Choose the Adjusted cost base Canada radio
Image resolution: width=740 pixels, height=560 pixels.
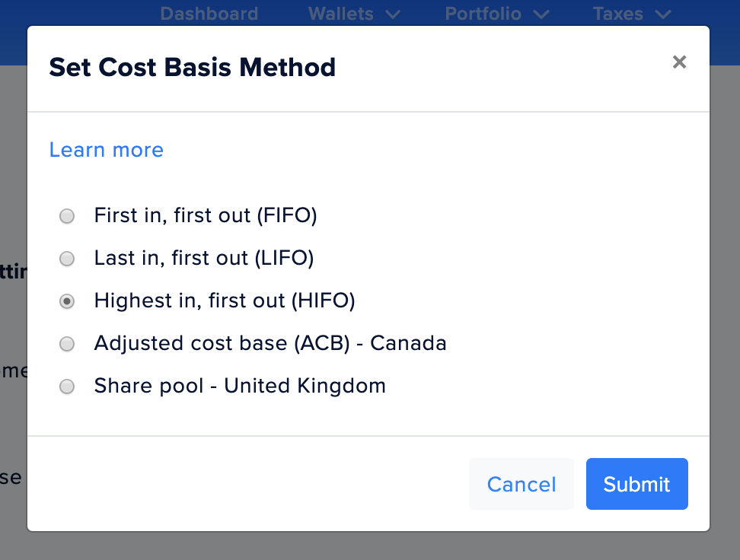67,344
